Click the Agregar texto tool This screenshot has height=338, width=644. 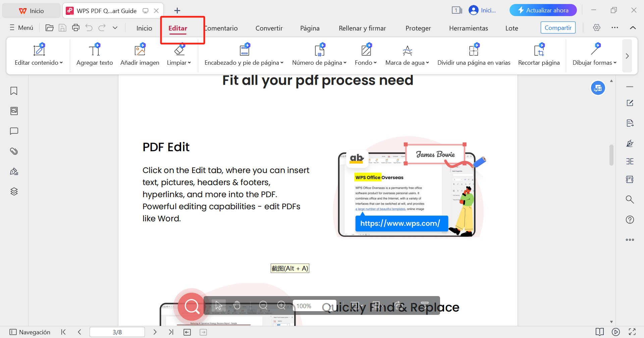point(95,54)
